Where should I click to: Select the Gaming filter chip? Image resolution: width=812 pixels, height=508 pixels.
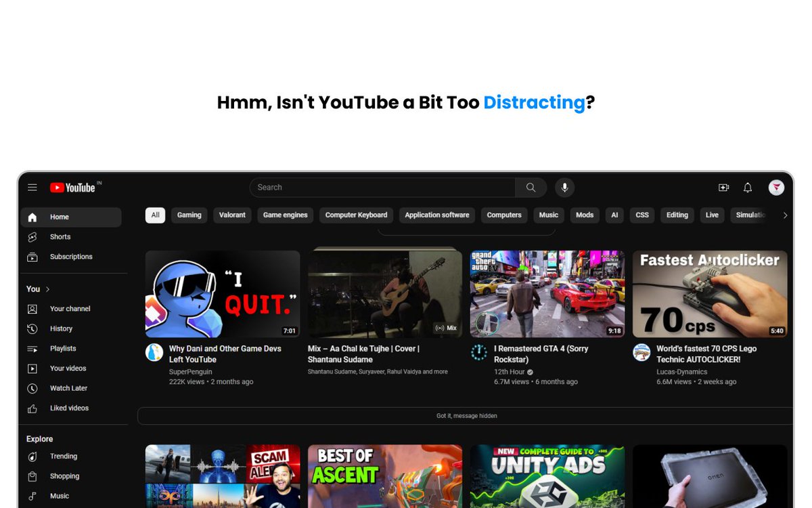pos(189,215)
